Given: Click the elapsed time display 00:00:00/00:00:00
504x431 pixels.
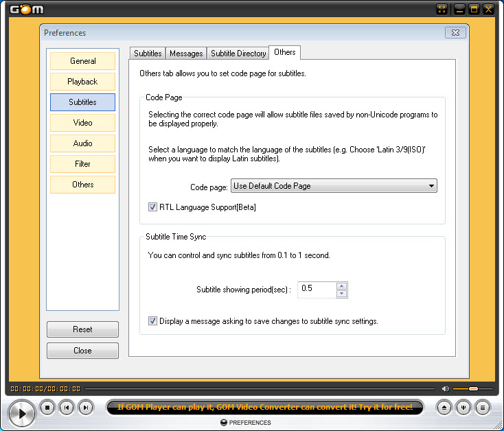Looking at the screenshot, I should [45, 389].
